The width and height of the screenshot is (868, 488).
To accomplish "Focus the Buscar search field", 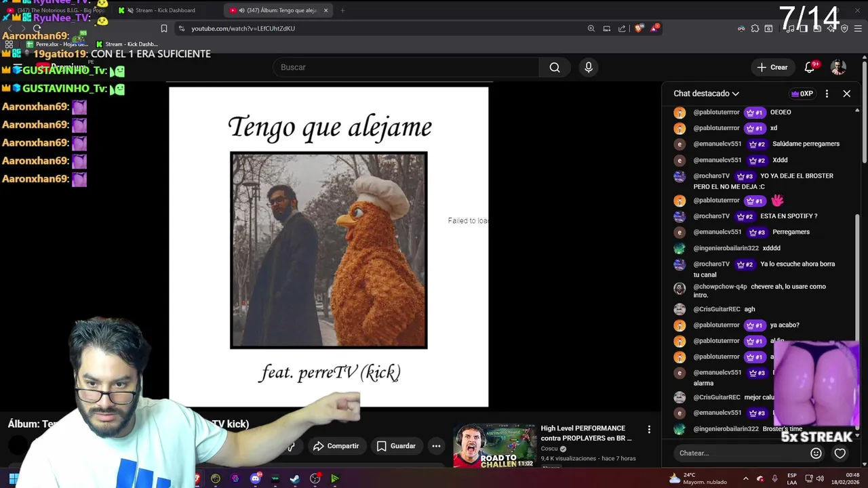I will tap(407, 67).
